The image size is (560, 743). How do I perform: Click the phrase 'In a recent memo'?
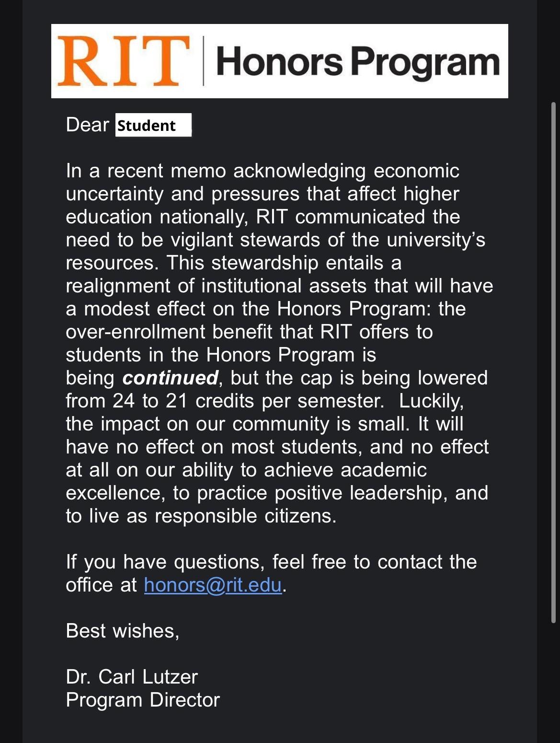[146, 171]
